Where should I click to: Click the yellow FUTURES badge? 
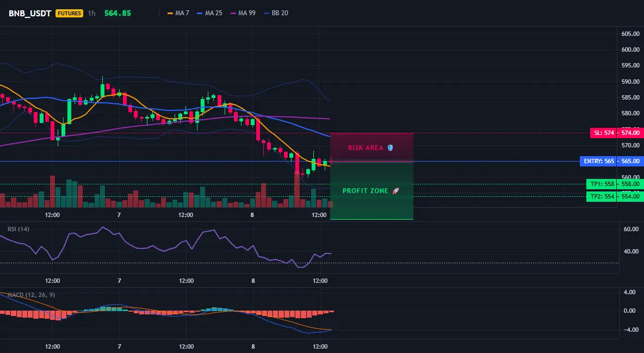69,13
